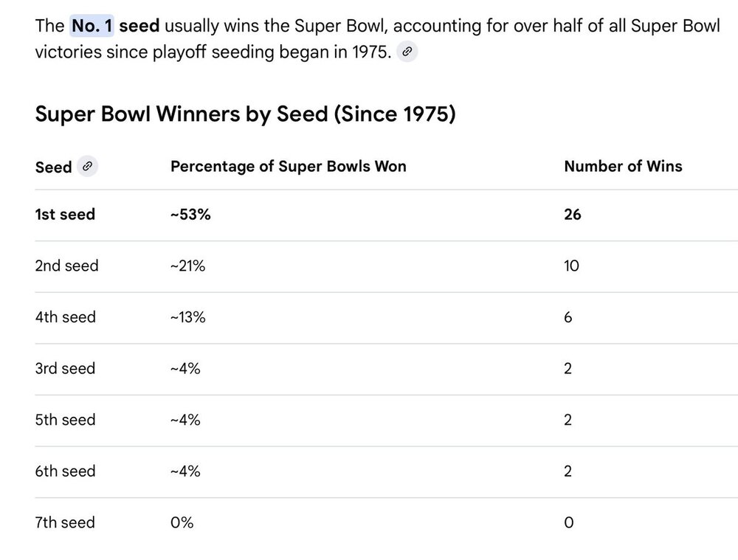This screenshot has height=560, width=738.
Task: Click the "Percentage of Super Bowls Won" header
Action: point(288,166)
